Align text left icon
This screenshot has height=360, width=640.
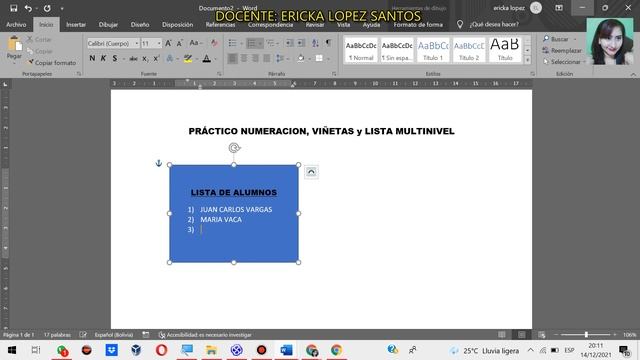click(x=232, y=59)
